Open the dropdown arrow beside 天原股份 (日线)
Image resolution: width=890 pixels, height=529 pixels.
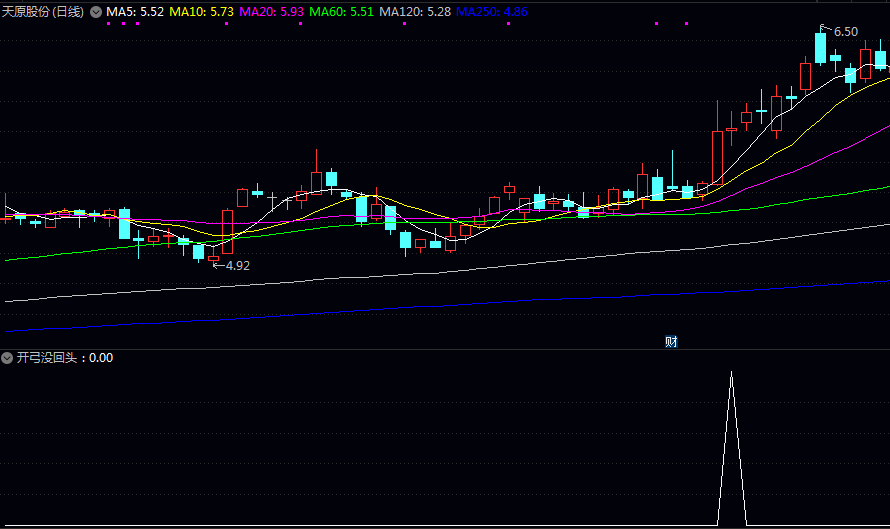point(96,12)
